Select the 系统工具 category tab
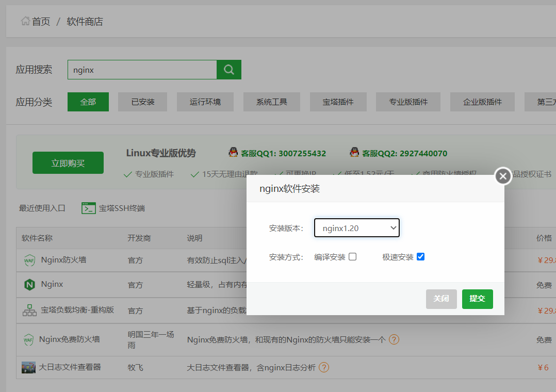Image resolution: width=556 pixels, height=392 pixels. coord(272,102)
